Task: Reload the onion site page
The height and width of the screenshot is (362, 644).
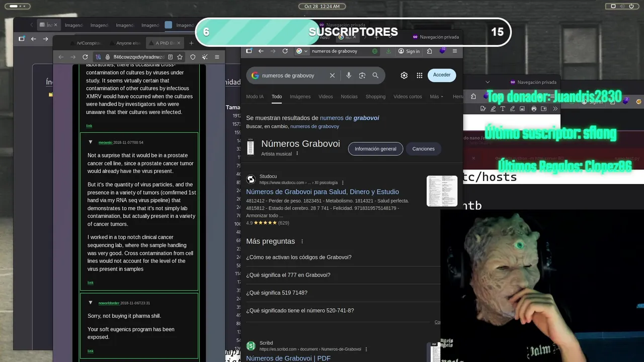Action: click(85, 57)
